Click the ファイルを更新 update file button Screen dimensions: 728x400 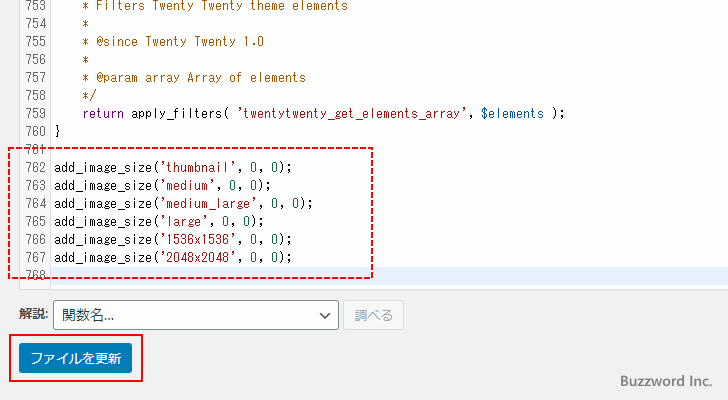[75, 358]
